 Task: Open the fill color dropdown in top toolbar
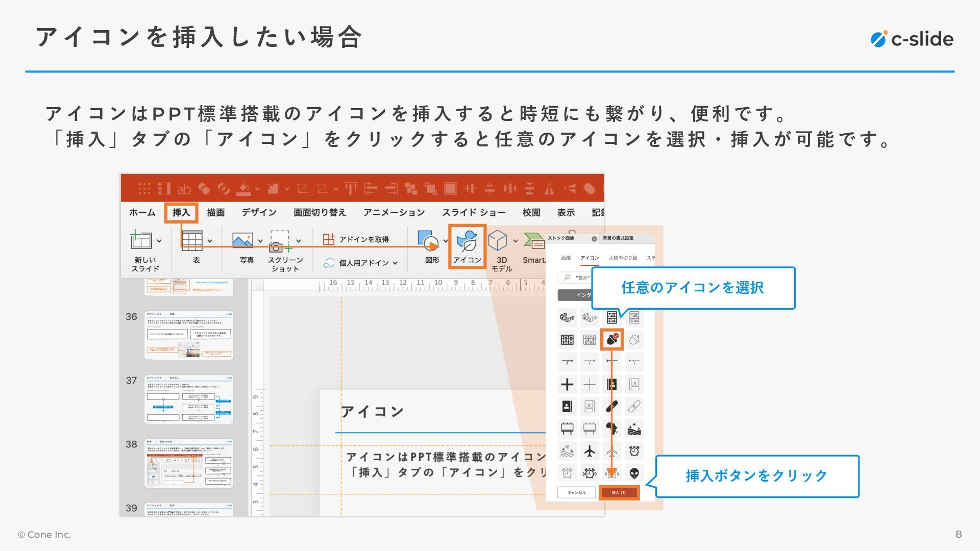click(257, 189)
